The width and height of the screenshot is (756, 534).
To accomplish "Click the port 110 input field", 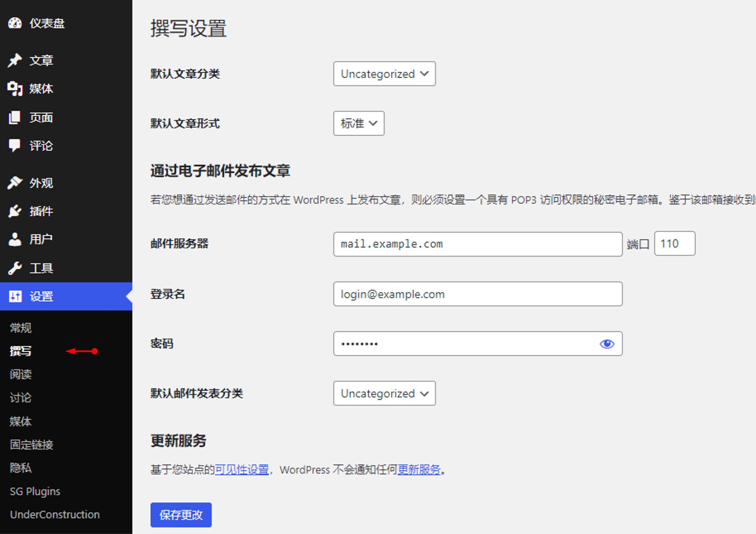I will [x=674, y=244].
